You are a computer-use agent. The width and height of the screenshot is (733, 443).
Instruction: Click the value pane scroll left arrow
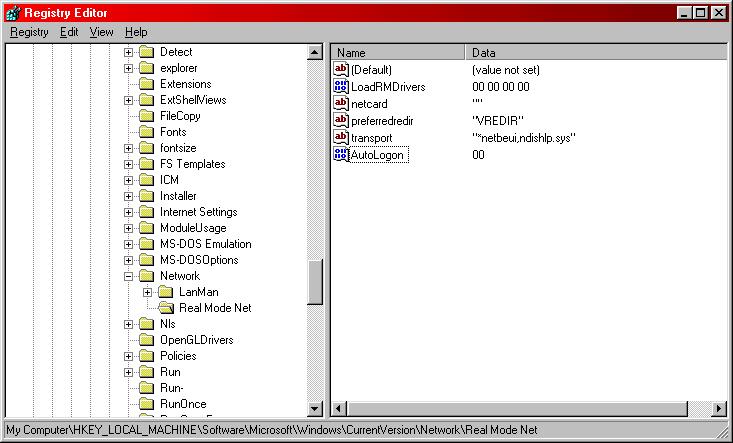pyautogui.click(x=339, y=408)
